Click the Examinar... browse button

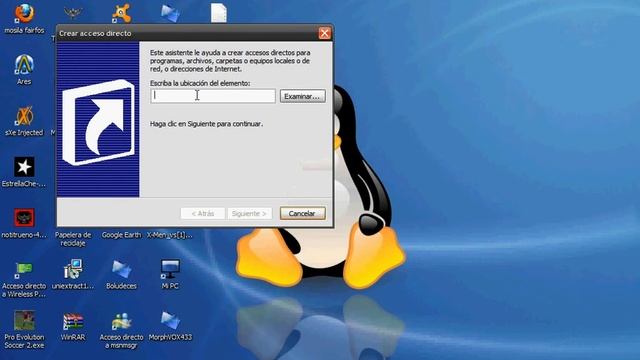(302, 96)
